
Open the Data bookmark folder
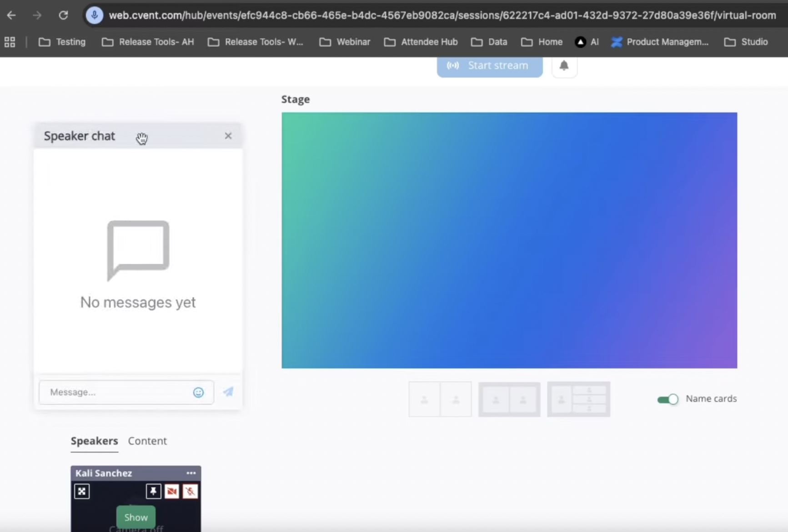pyautogui.click(x=489, y=42)
